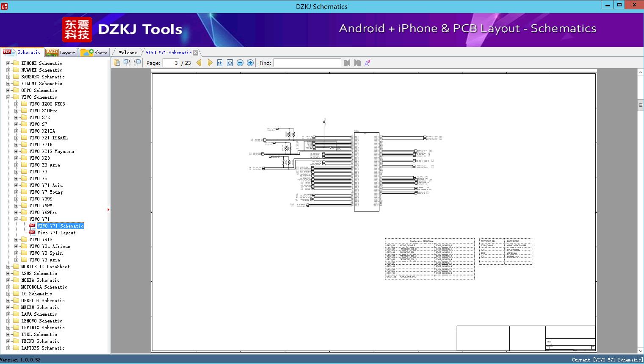
Task: Expand the TECNO Schematic tree node
Action: tap(8, 341)
